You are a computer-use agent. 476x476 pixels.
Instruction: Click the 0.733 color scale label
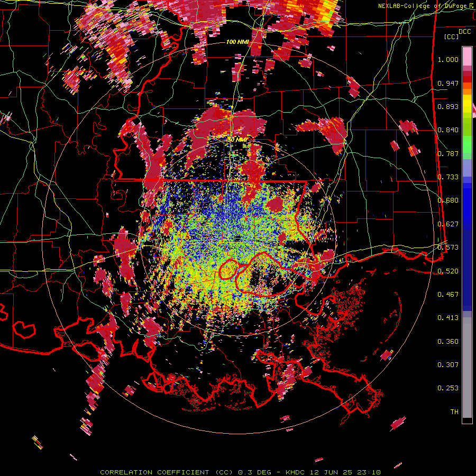pos(448,177)
